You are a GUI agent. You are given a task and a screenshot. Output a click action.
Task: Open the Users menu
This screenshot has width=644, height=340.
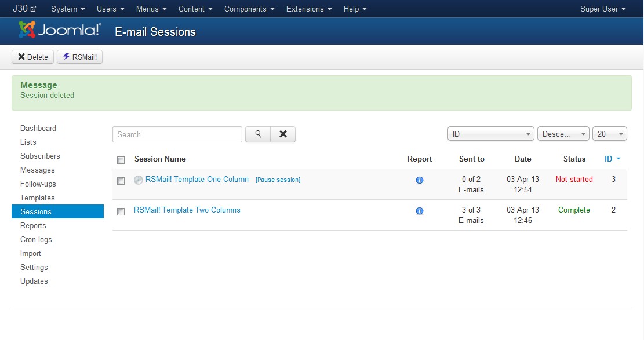tap(111, 9)
